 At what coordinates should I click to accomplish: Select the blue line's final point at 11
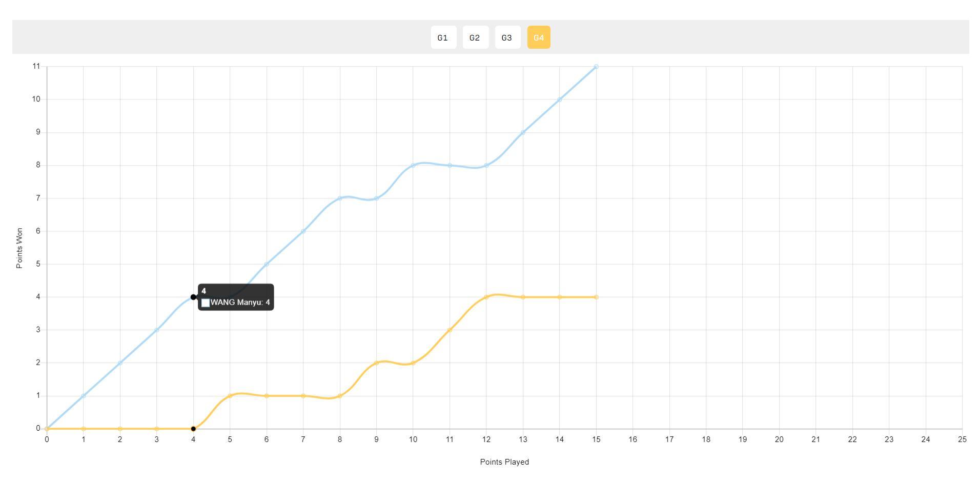click(596, 67)
